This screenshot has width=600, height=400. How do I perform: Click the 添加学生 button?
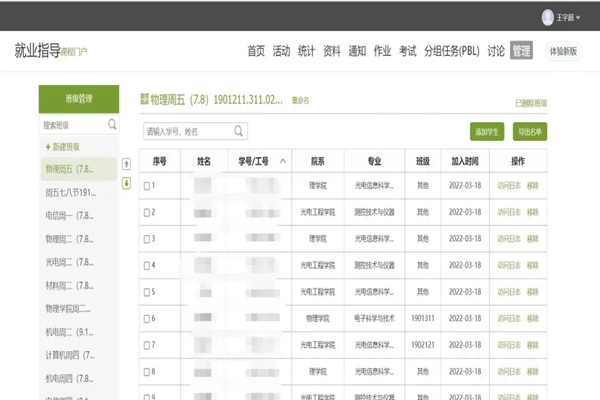[487, 131]
